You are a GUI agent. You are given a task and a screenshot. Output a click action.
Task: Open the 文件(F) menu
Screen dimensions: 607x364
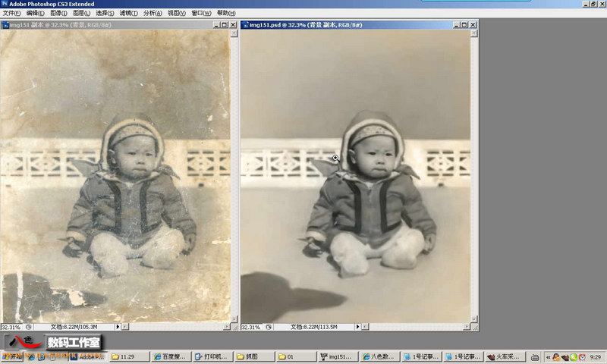[x=11, y=13]
